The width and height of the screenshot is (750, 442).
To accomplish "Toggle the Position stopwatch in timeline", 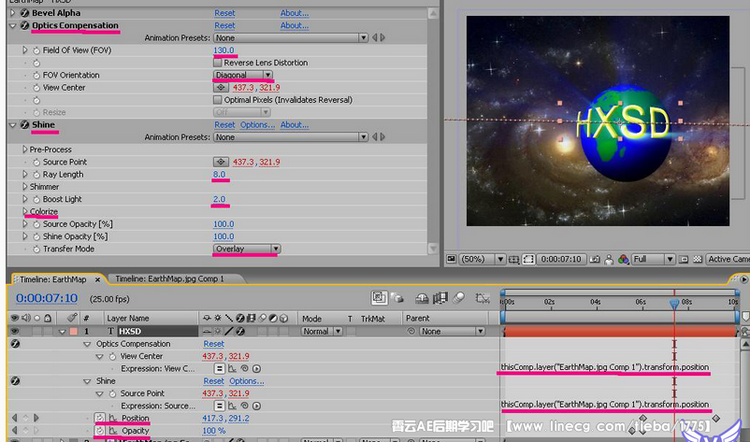I will pyautogui.click(x=99, y=418).
